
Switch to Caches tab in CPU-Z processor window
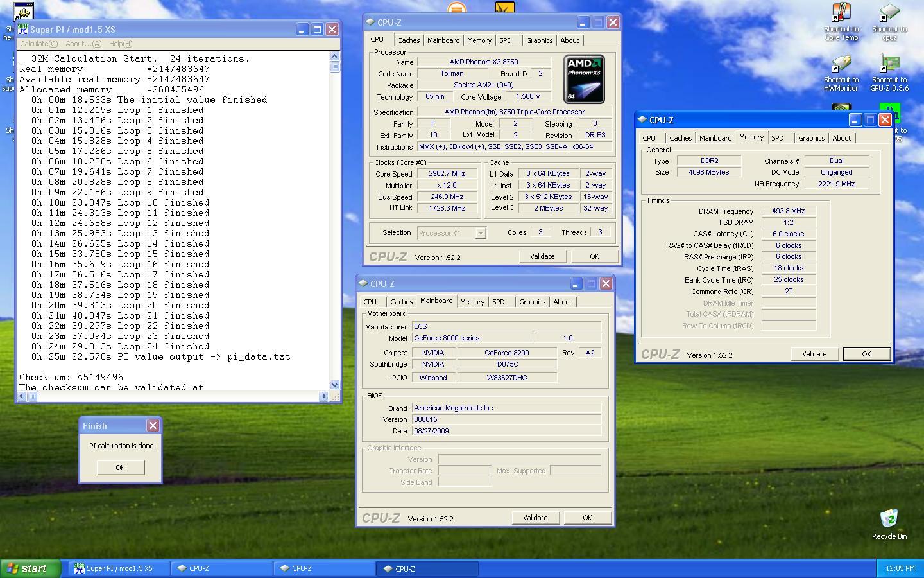pyautogui.click(x=408, y=40)
